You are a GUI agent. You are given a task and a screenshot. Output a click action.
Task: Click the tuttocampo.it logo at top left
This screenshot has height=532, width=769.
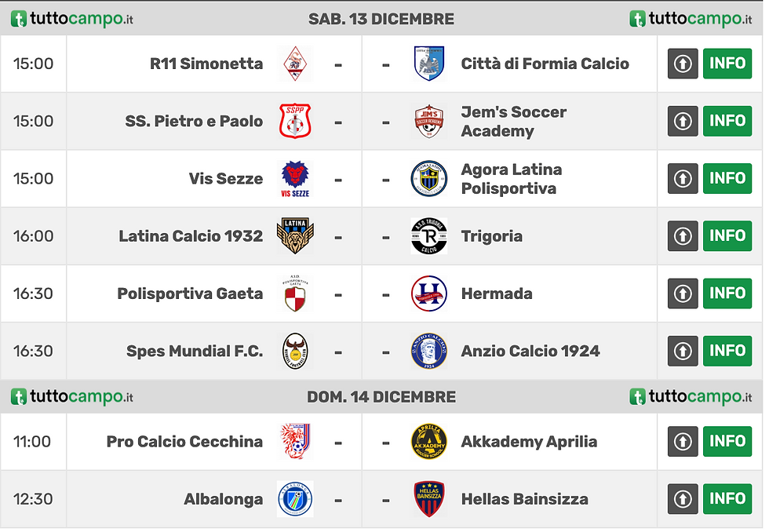tap(71, 19)
